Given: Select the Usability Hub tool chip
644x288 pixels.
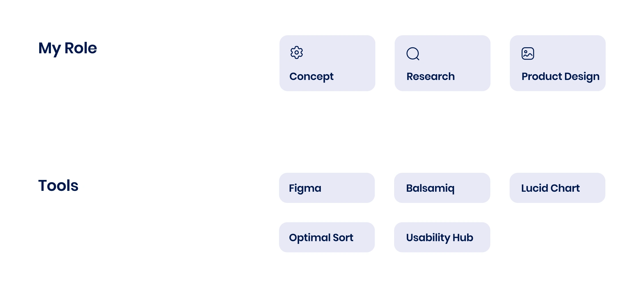Looking at the screenshot, I should point(442,238).
